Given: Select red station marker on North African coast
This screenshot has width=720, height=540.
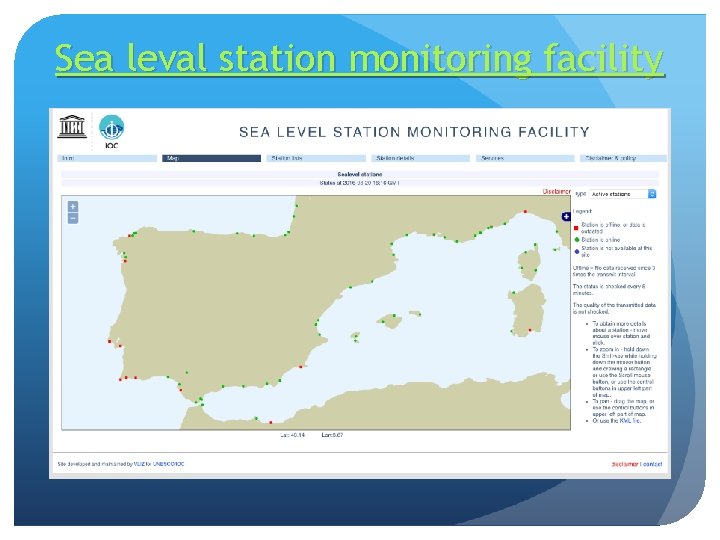Looking at the screenshot, I should point(270,422).
